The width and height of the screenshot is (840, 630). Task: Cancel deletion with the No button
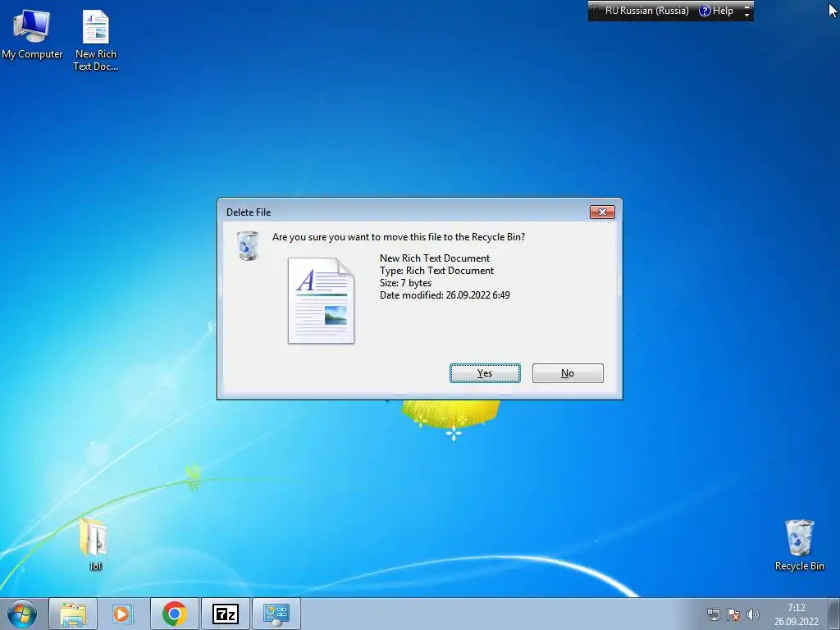568,373
